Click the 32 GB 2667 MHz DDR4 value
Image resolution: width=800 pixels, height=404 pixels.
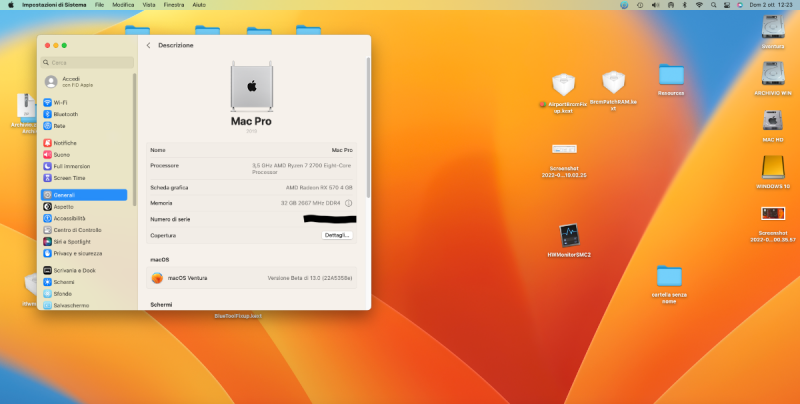point(310,203)
